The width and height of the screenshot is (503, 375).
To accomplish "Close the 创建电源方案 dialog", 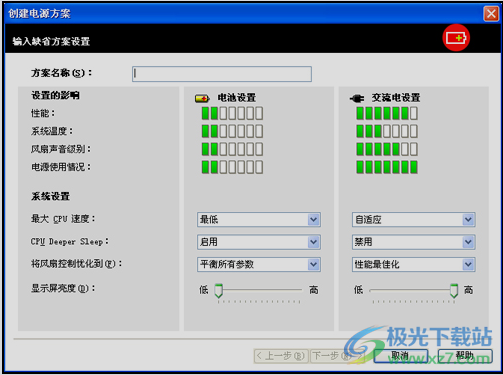I will pyautogui.click(x=491, y=14).
